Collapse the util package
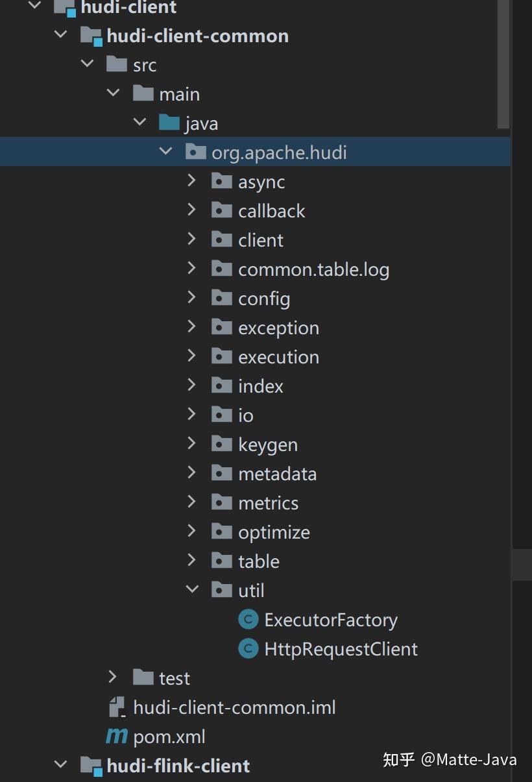 [192, 590]
